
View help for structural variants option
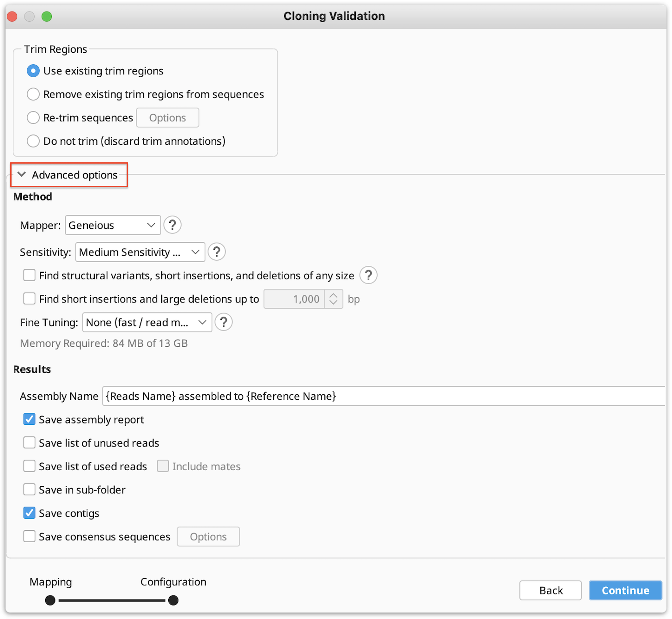368,275
